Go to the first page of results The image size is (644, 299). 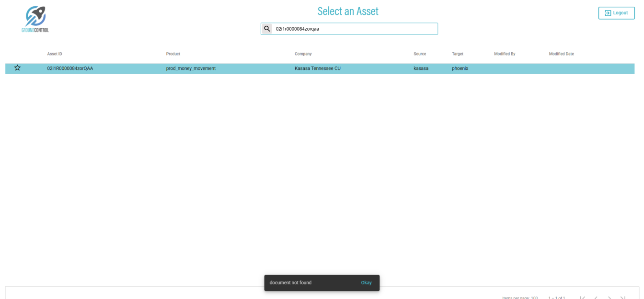click(x=582, y=298)
